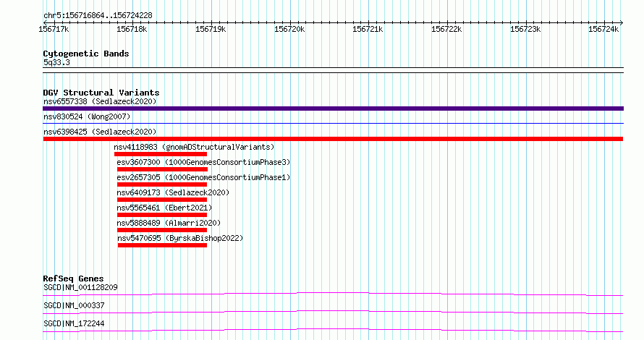Click the 156719k ruler position label
The width and height of the screenshot is (644, 340).
[x=211, y=29]
